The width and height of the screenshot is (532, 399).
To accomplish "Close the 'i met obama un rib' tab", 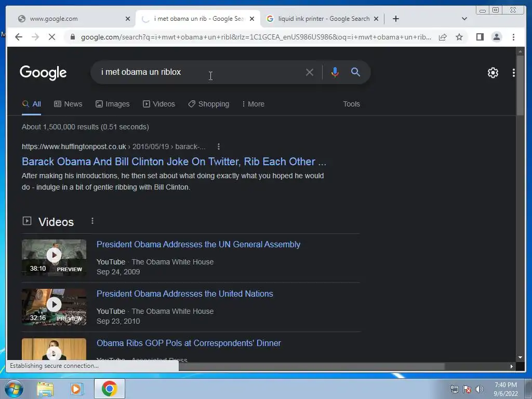I will click(252, 19).
